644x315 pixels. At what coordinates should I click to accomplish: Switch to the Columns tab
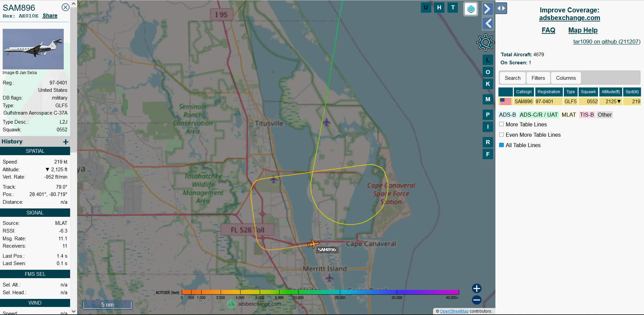point(566,78)
